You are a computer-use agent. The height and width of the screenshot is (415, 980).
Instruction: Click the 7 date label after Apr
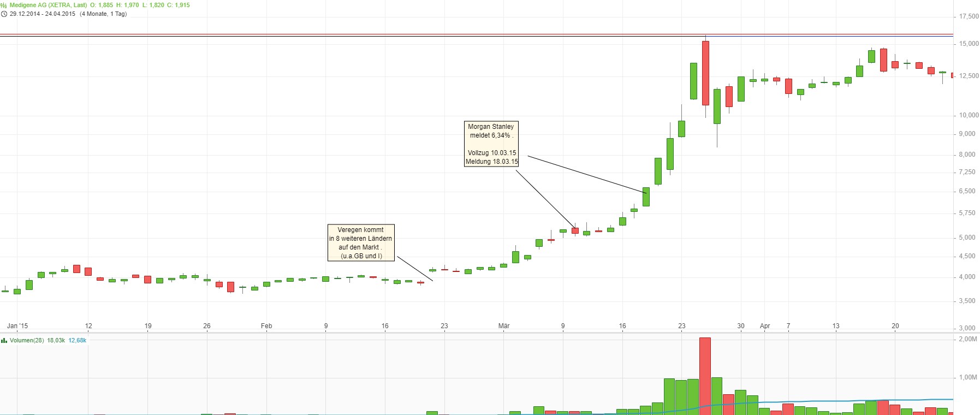tap(788, 326)
